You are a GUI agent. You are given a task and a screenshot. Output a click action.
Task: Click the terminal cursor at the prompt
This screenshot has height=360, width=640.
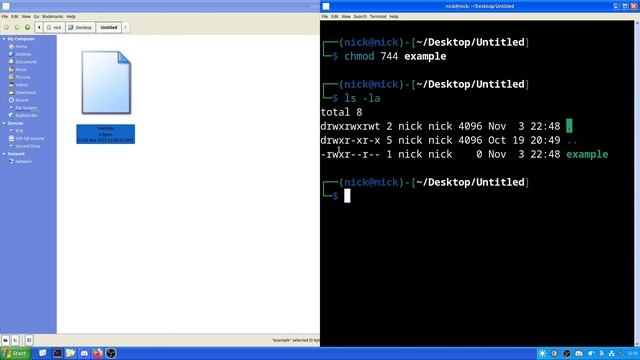coord(347,196)
